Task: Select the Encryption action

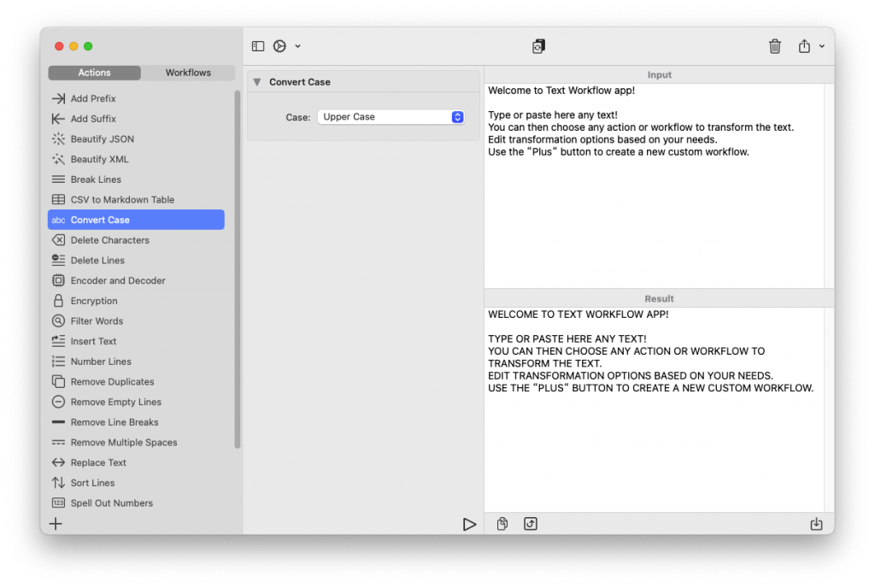Action: [x=136, y=301]
